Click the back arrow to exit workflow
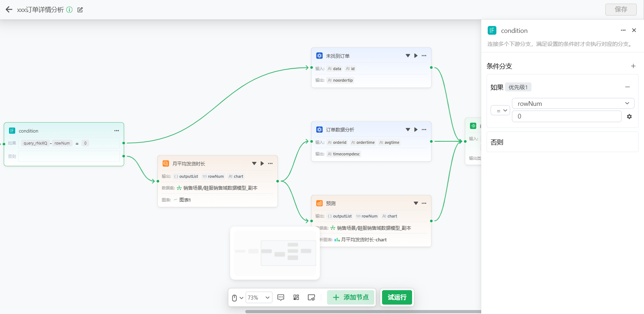Viewport: 644px width, 314px height. (9, 10)
